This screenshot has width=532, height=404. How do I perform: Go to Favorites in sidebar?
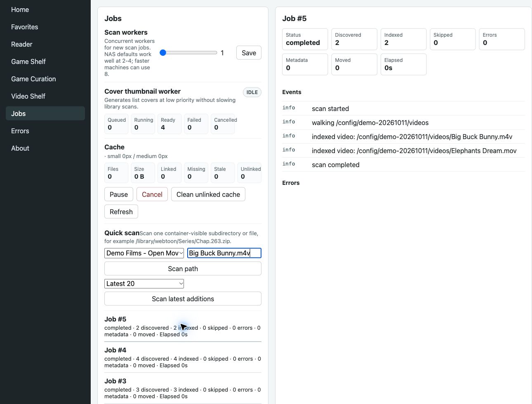45,27
